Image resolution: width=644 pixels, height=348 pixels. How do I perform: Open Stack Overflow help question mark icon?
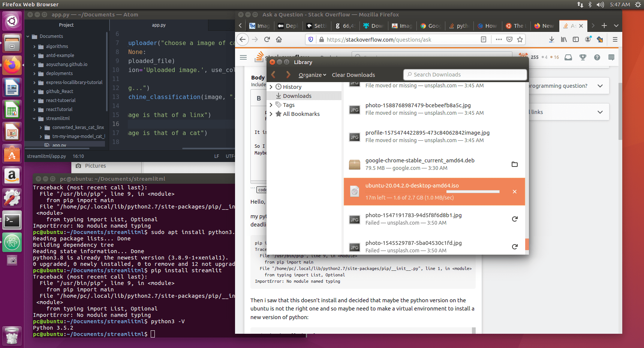click(597, 57)
